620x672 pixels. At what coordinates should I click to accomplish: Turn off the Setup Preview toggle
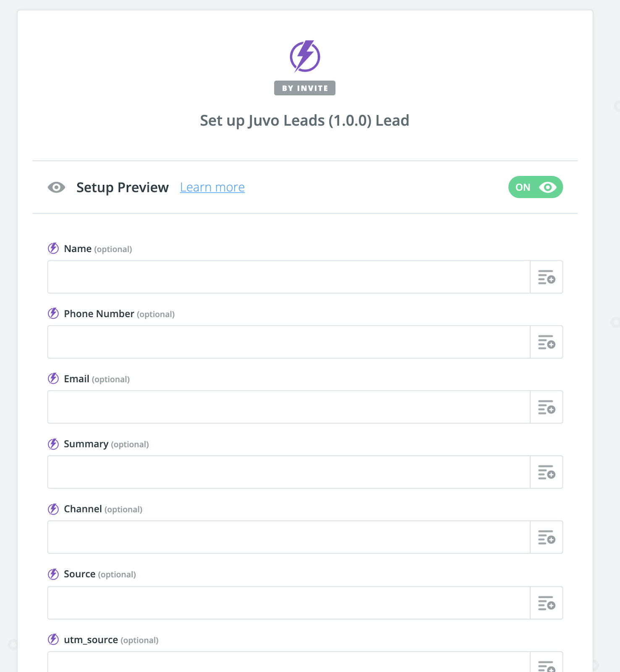[x=535, y=187]
